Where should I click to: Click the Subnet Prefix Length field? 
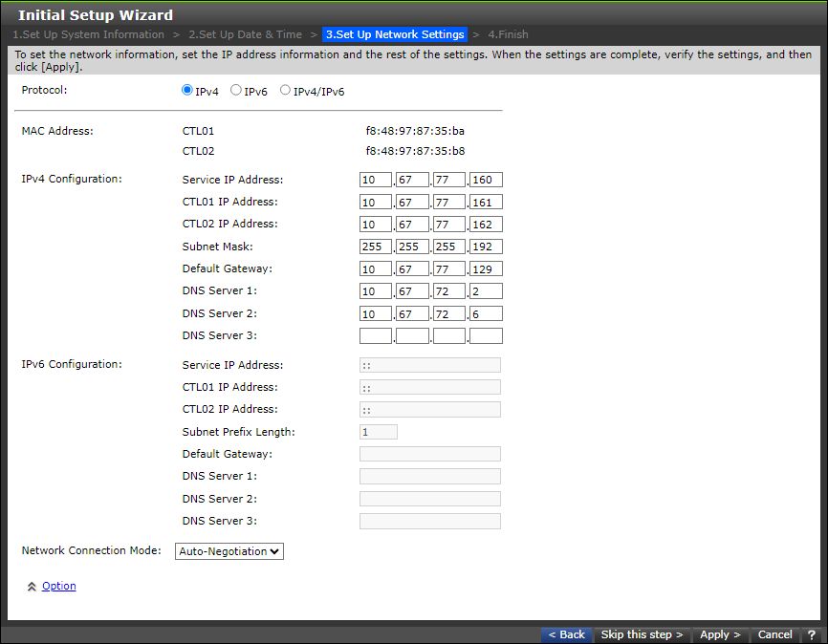[x=378, y=431]
